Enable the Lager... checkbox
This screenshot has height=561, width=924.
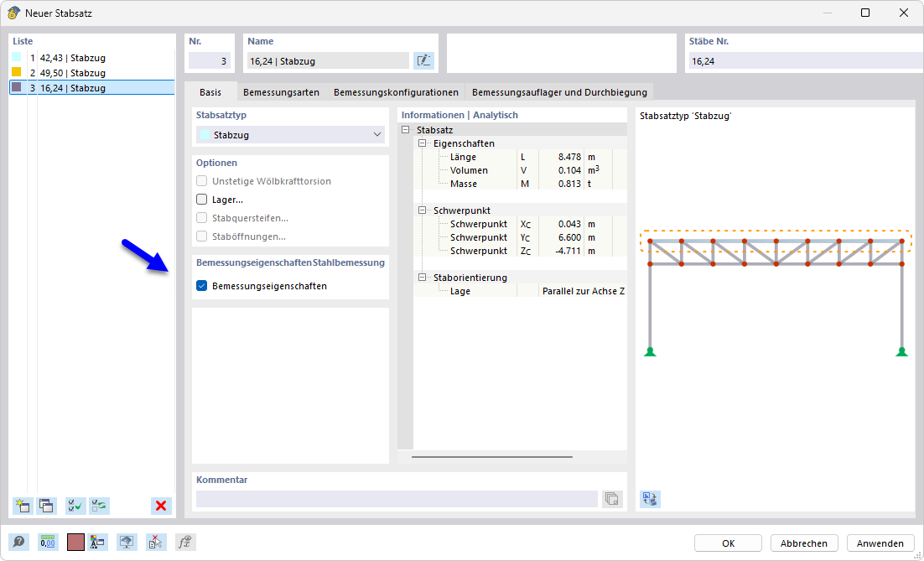pyautogui.click(x=201, y=200)
